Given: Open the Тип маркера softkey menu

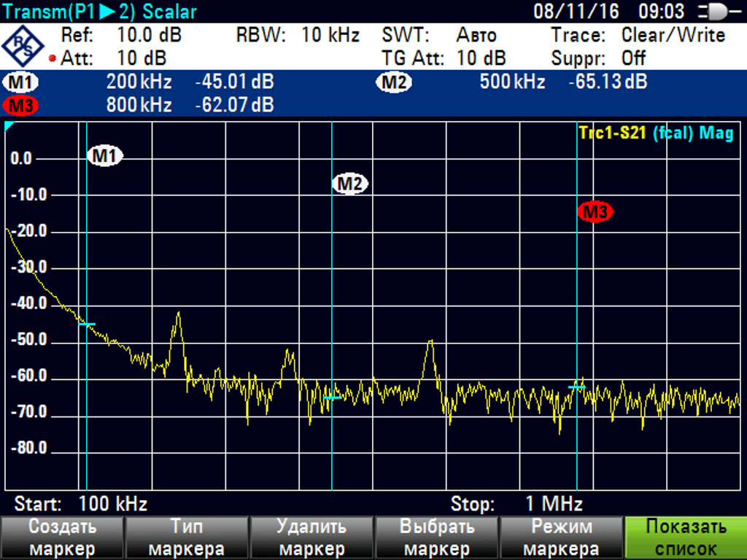Looking at the screenshot, I should point(187,538).
